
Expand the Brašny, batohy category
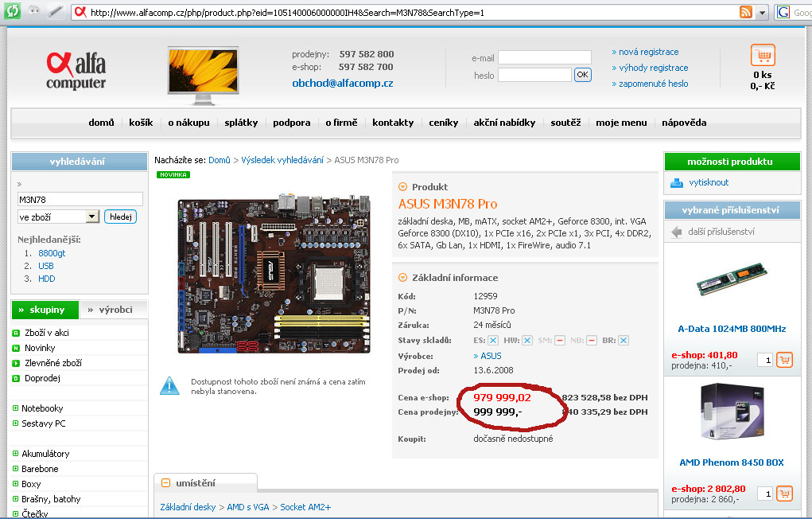[16, 499]
